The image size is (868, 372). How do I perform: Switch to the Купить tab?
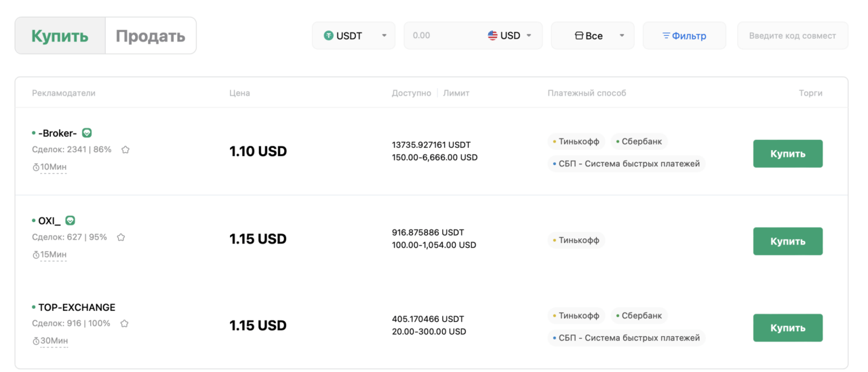pyautogui.click(x=60, y=35)
